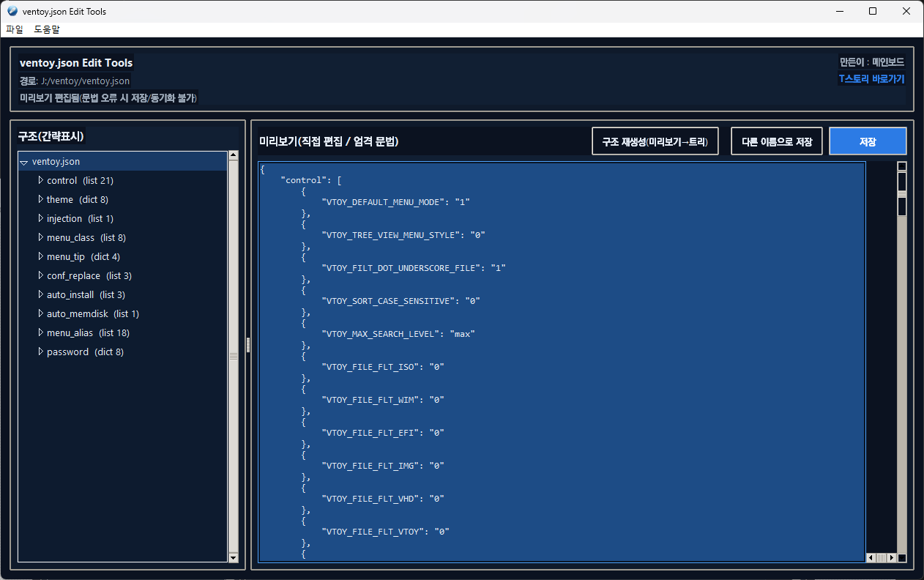Expand the menu_class (list 8) node
The height and width of the screenshot is (580, 924).
[41, 237]
